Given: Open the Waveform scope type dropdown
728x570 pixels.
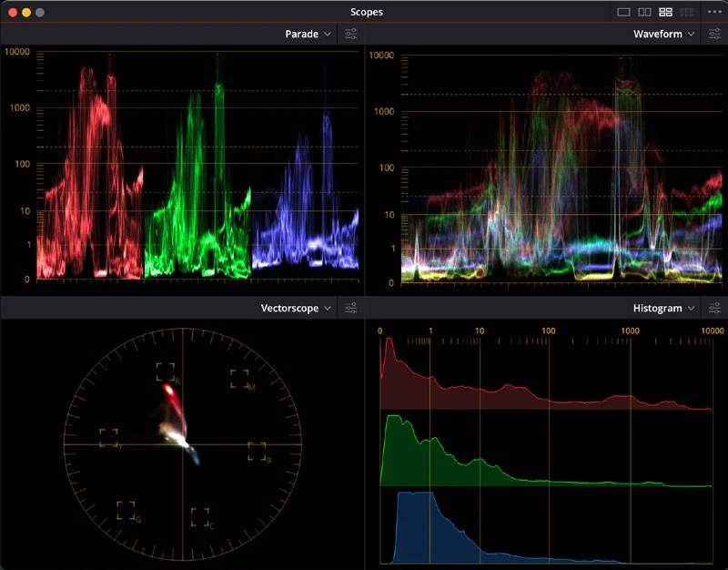Looking at the screenshot, I should [x=664, y=34].
